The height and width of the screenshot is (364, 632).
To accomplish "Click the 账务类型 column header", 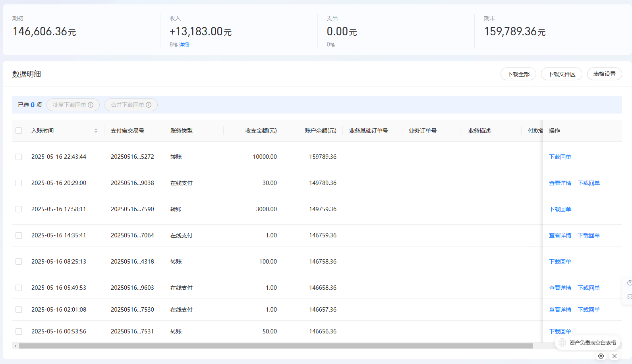I will tap(182, 131).
